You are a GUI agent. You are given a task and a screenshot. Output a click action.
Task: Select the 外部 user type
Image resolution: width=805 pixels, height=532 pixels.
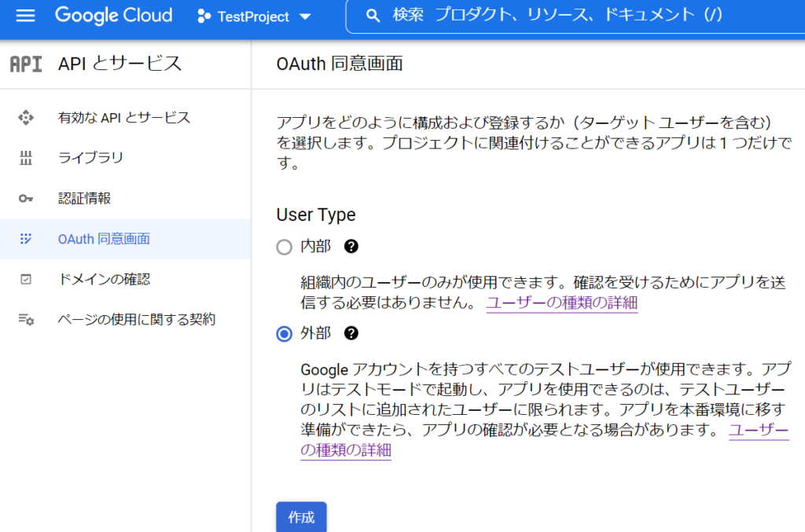284,333
